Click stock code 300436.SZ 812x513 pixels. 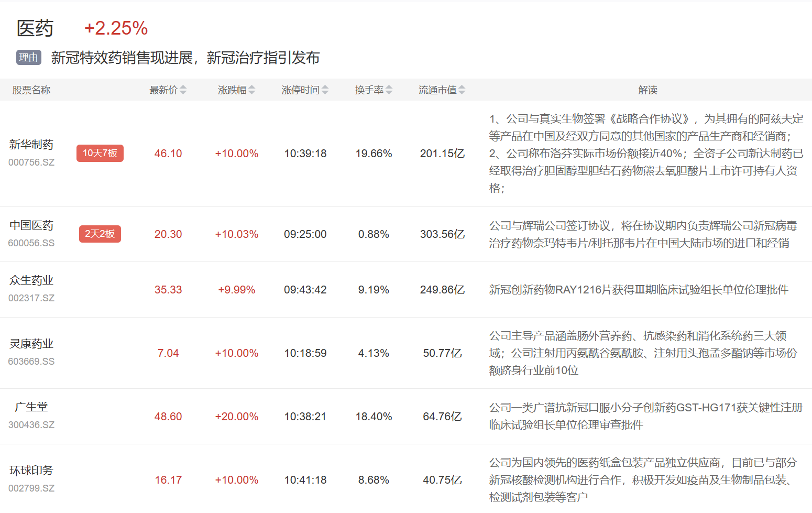pyautogui.click(x=31, y=425)
